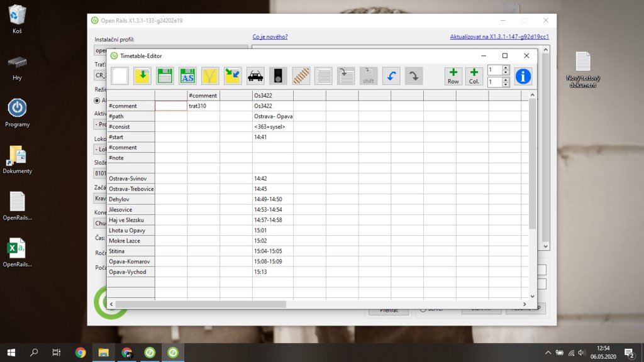The image size is (644, 362).
Task: Click the horizontal scrollbar right arrow
Action: [525, 304]
